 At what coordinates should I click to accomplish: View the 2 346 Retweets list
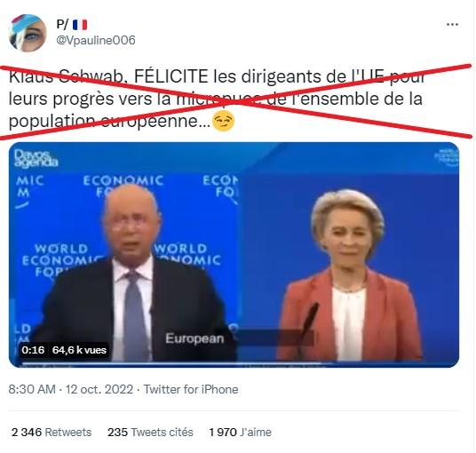(52, 432)
